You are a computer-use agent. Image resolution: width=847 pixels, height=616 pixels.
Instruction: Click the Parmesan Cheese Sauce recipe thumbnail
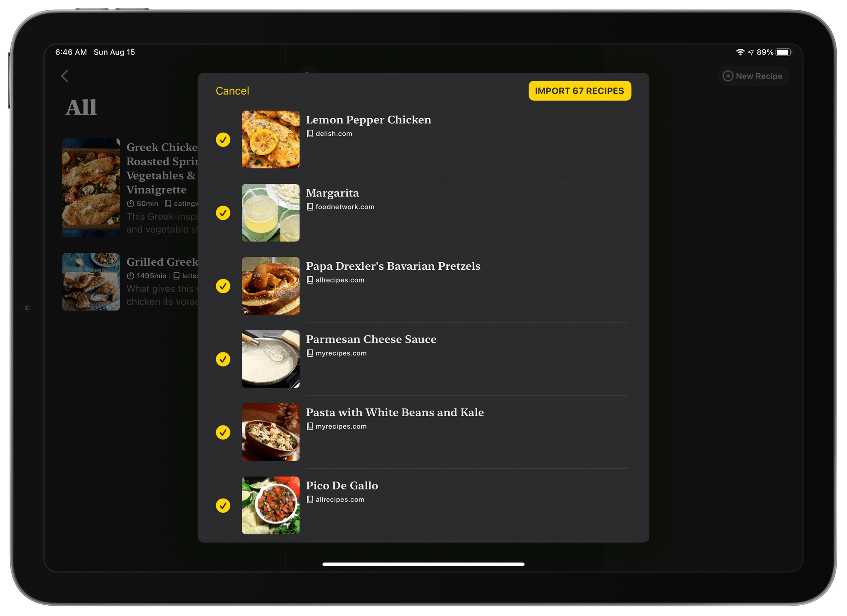[x=271, y=359]
